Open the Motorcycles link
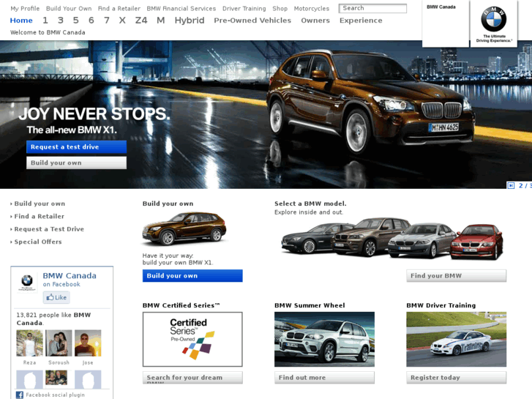Image resolution: width=532 pixels, height=399 pixels. [x=312, y=9]
